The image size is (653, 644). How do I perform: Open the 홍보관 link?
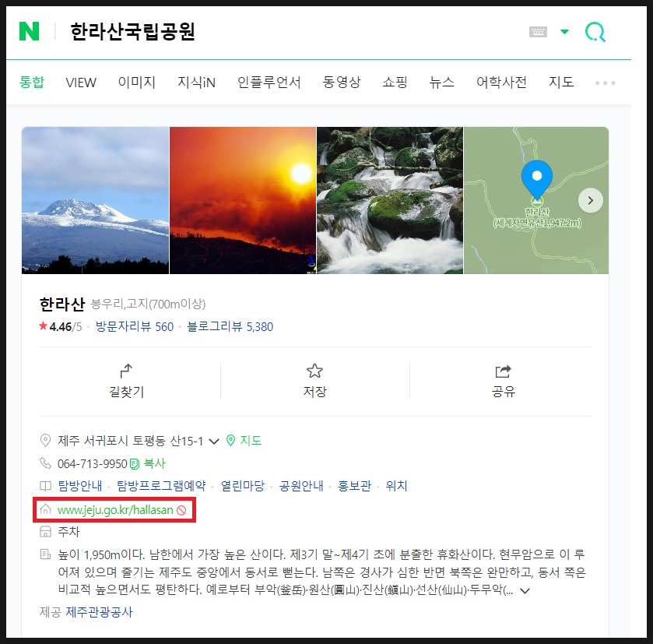click(x=354, y=486)
